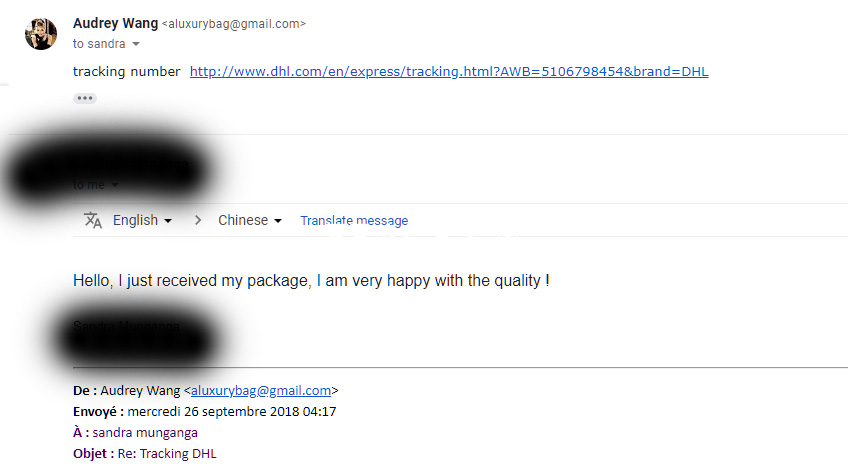
Task: Click the "tracking number" text
Action: click(x=127, y=71)
